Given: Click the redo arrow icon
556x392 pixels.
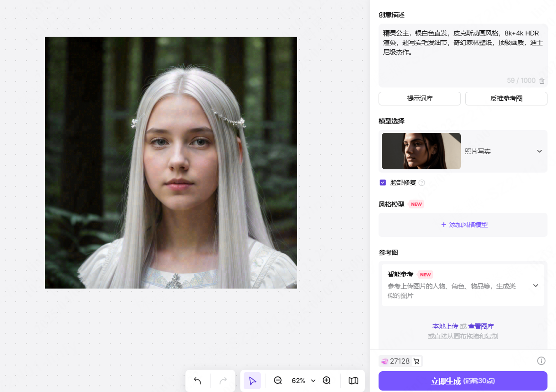Looking at the screenshot, I should click(223, 381).
